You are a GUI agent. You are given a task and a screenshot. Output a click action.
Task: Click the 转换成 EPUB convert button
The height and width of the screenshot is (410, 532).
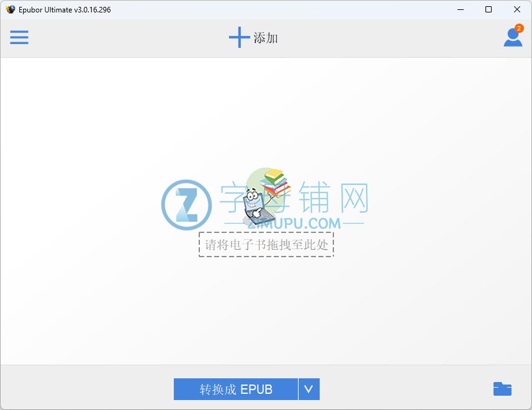(236, 389)
